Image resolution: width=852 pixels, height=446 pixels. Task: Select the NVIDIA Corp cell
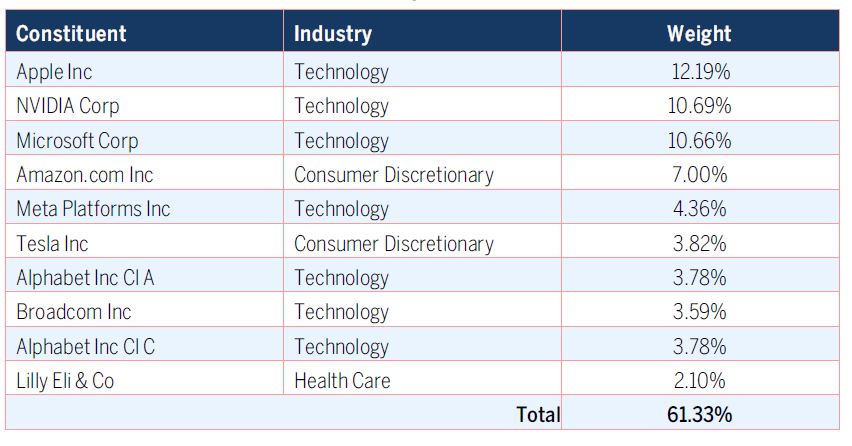(x=68, y=106)
